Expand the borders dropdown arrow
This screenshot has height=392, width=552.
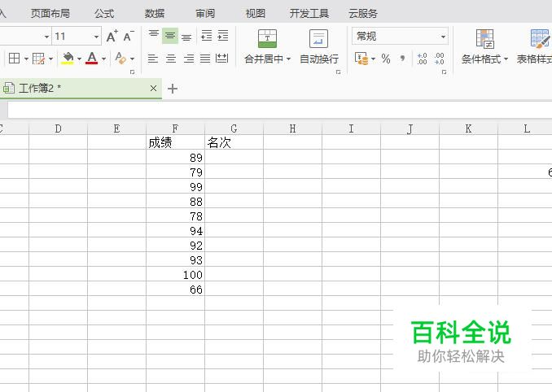pos(26,59)
